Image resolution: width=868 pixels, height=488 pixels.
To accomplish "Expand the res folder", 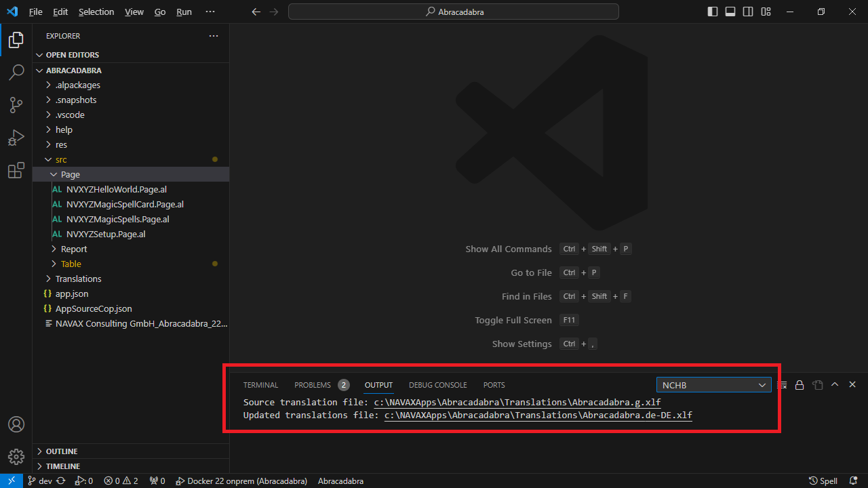I will pyautogui.click(x=131, y=145).
